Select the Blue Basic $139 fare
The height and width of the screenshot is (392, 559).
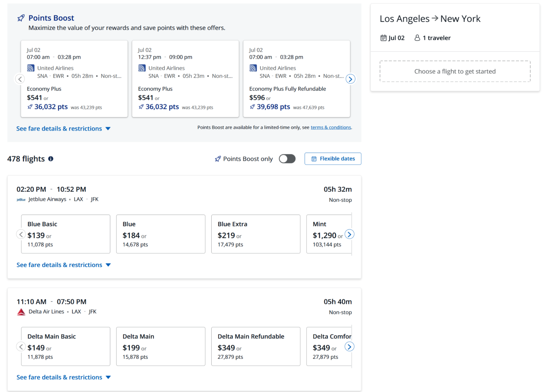pyautogui.click(x=66, y=234)
